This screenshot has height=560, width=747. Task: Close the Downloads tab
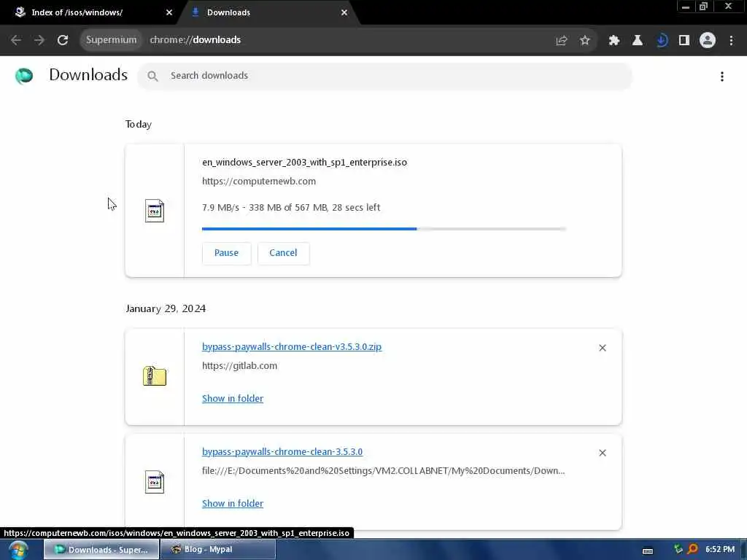click(344, 12)
